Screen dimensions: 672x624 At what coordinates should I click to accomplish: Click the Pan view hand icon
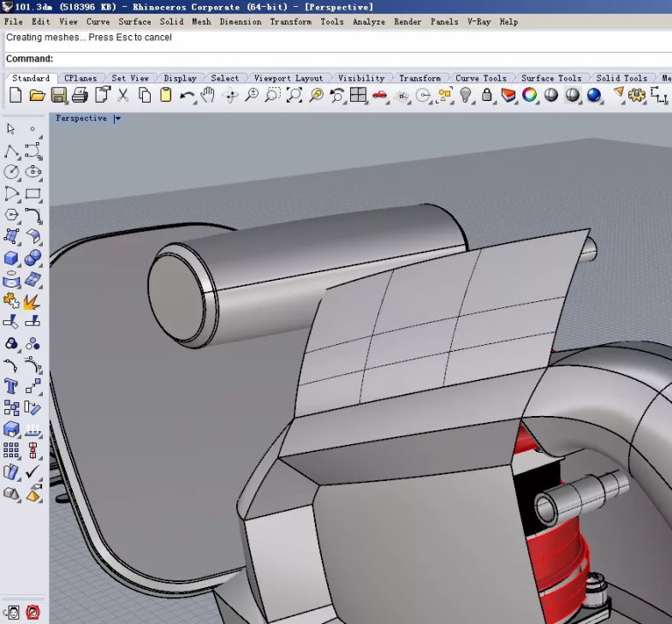click(x=208, y=95)
